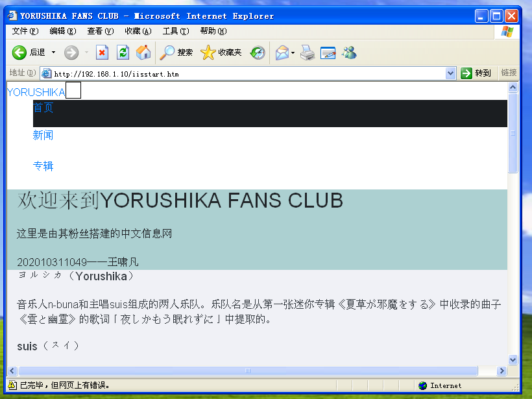Click the IE title bar page icon
The width and height of the screenshot is (532, 399).
(12, 16)
